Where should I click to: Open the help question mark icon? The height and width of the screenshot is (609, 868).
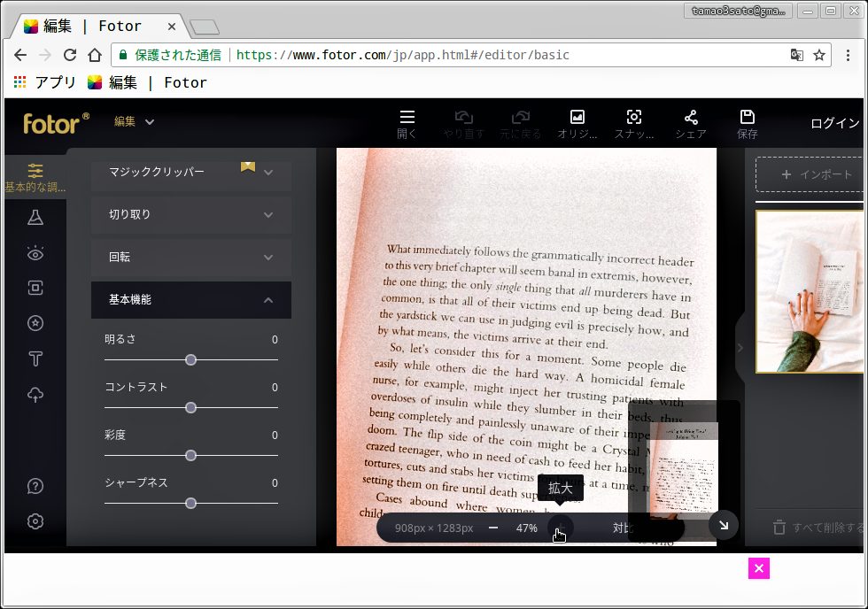(35, 486)
